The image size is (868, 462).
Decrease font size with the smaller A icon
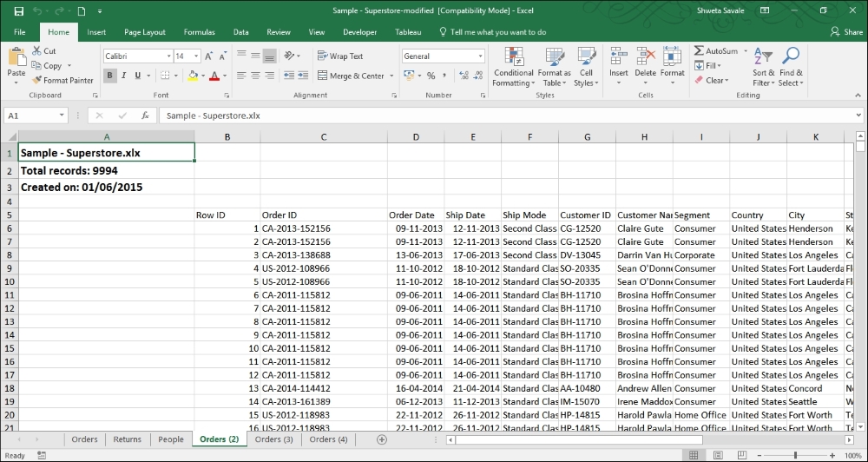(223, 56)
